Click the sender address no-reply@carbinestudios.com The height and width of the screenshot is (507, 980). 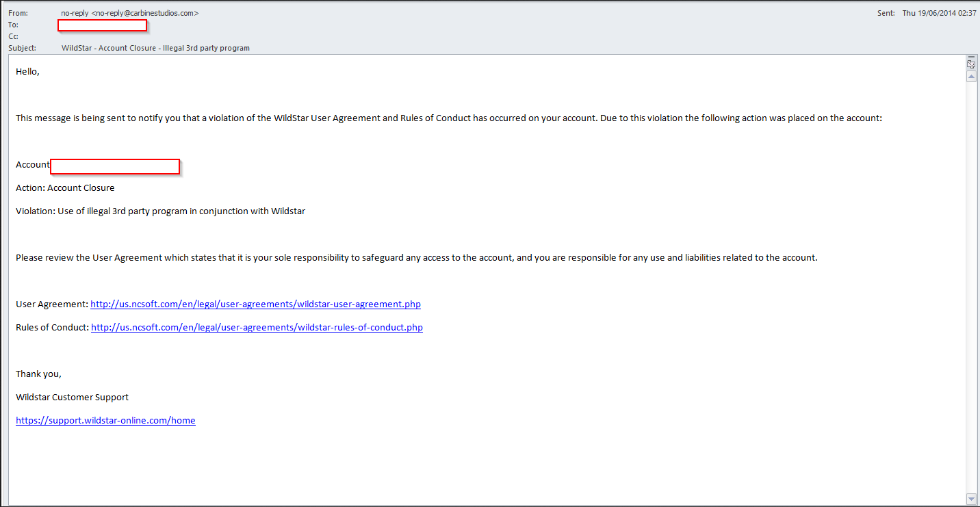pos(145,13)
